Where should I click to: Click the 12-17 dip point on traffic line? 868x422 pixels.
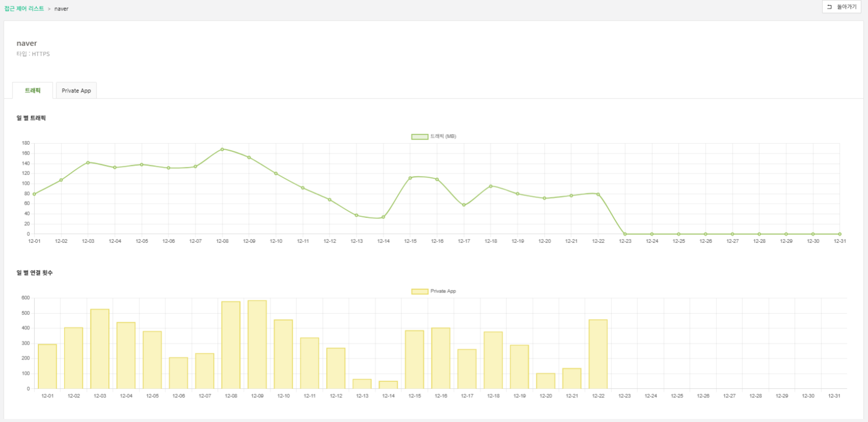click(x=464, y=205)
